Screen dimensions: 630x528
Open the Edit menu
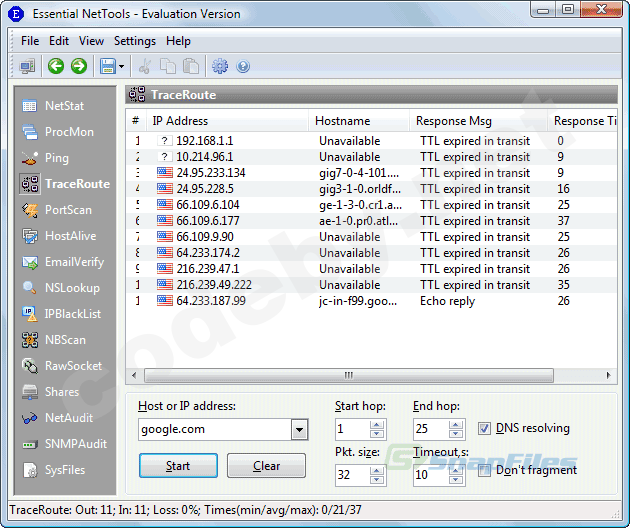tap(59, 41)
